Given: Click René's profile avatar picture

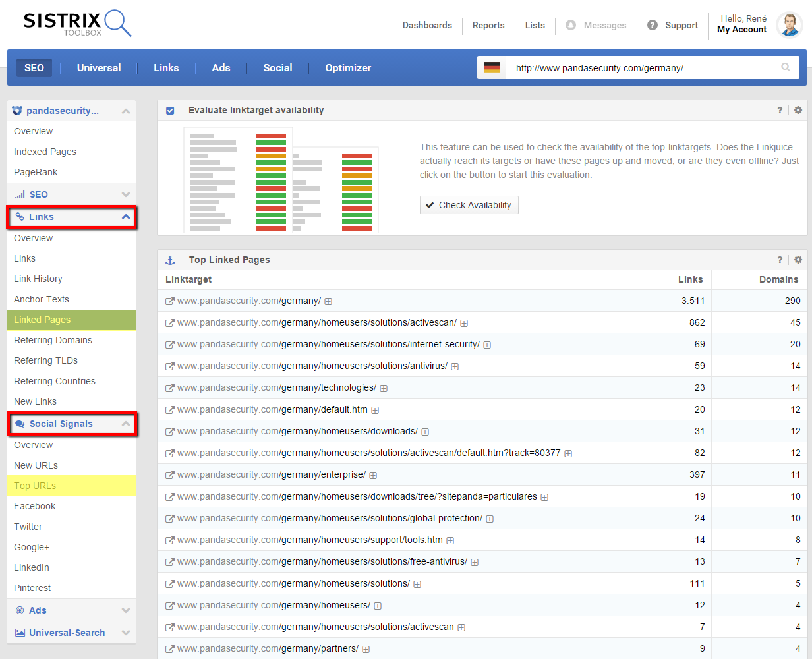Looking at the screenshot, I should coord(789,25).
